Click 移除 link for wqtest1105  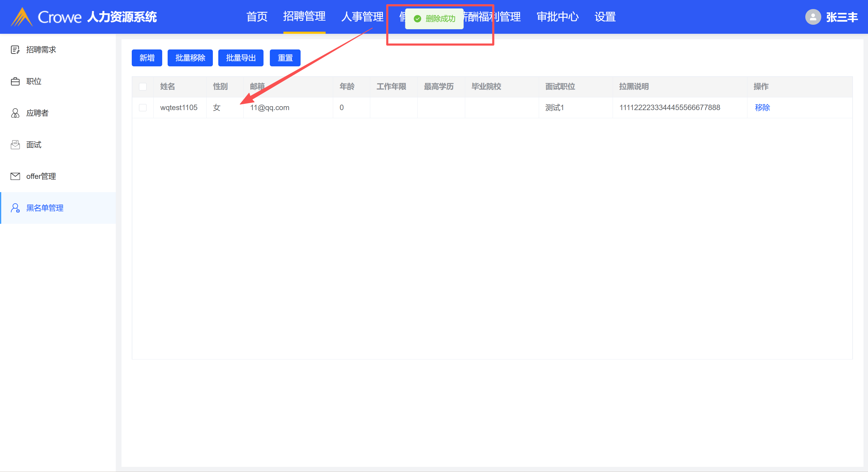pyautogui.click(x=762, y=108)
